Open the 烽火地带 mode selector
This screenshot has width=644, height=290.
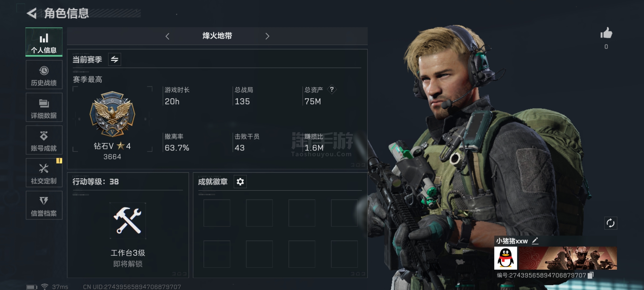coord(217,36)
